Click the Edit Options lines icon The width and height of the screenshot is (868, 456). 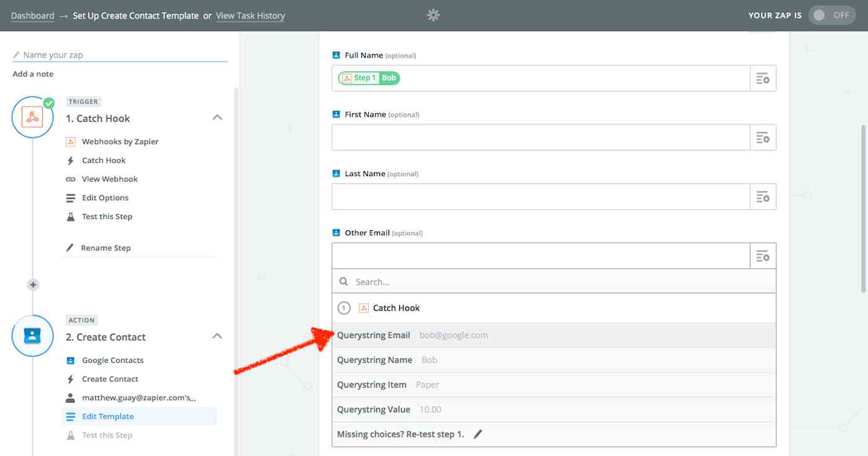[x=71, y=197]
